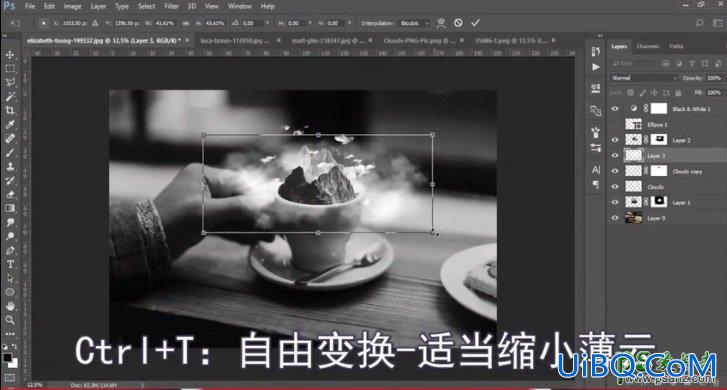
Task: Open the Opacity 100% dropdown field
Action: [714, 78]
